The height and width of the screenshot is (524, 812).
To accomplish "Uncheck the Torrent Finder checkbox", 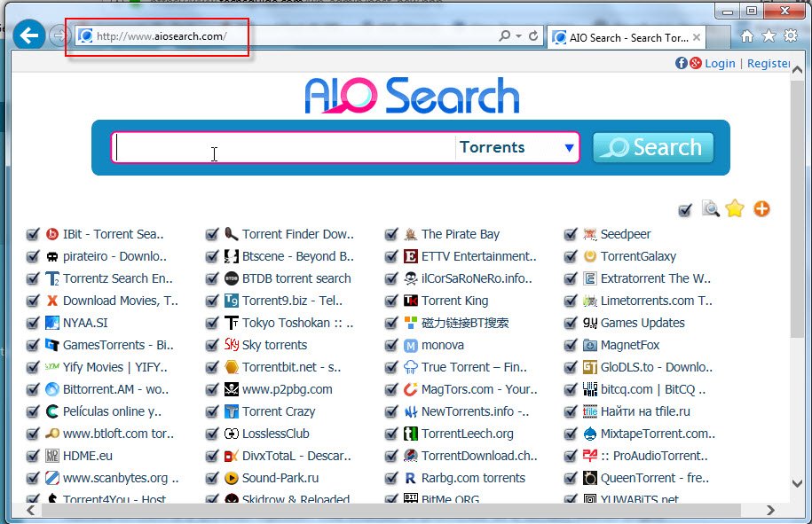I will coord(212,234).
